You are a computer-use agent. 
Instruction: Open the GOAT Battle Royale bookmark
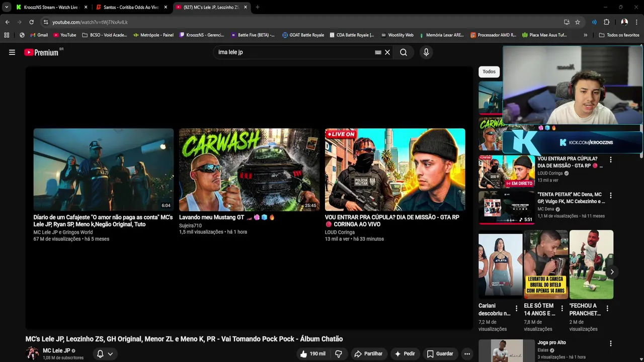click(303, 35)
